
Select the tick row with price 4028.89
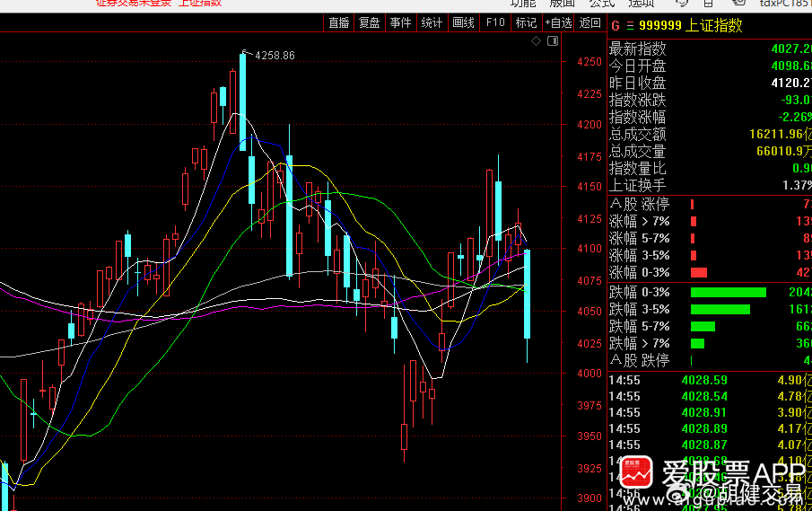[710, 428]
